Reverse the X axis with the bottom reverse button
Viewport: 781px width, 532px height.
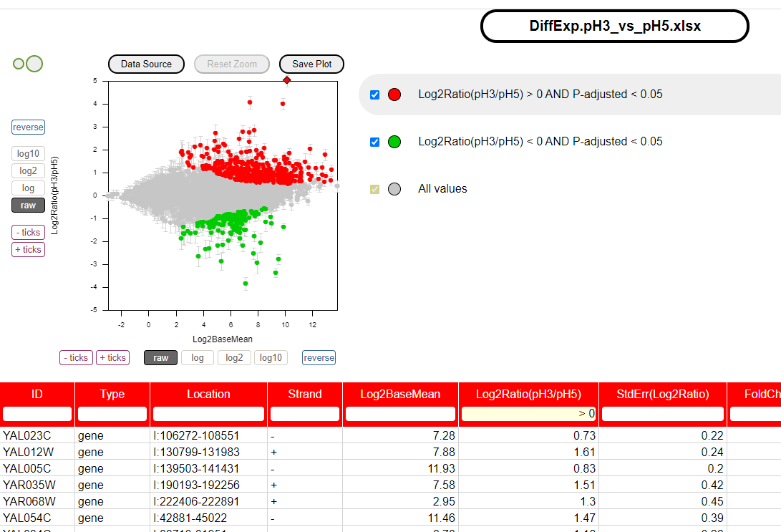tap(319, 358)
